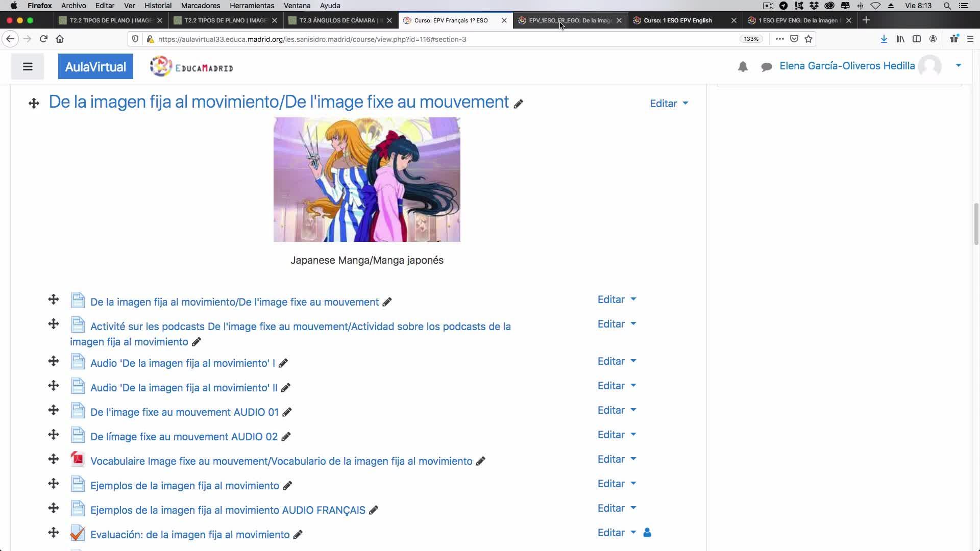Open Editar dropdown for Audio 'De la imagen fija al movimiento' II
Screen dimensions: 980x551
[x=617, y=386]
